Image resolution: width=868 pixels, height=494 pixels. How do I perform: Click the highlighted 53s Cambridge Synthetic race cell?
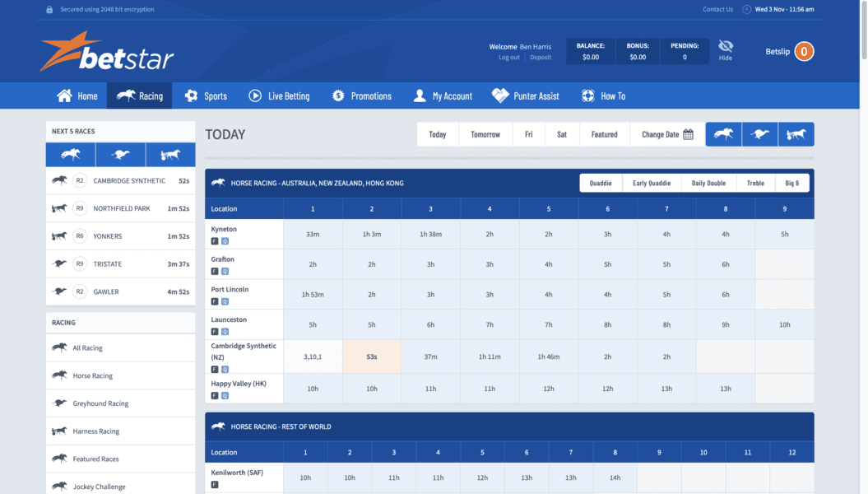[372, 356]
